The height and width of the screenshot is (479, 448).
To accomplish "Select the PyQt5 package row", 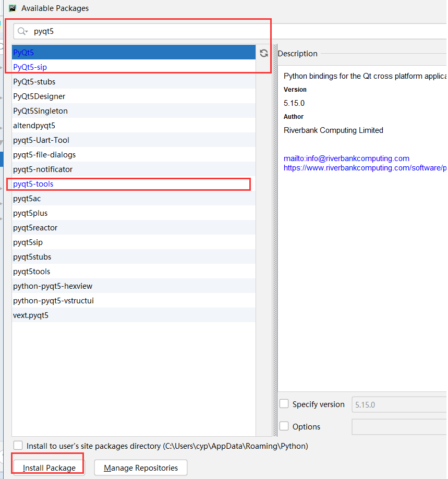I will click(x=134, y=52).
